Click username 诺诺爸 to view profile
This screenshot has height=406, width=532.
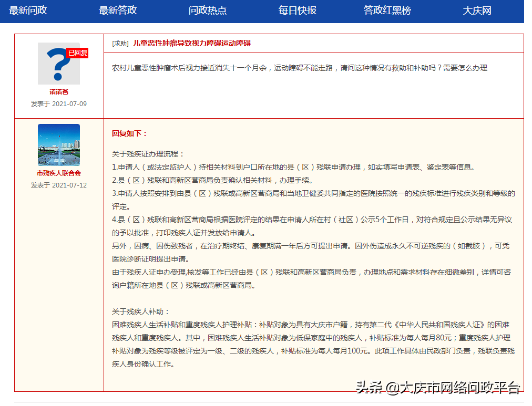pyautogui.click(x=58, y=90)
